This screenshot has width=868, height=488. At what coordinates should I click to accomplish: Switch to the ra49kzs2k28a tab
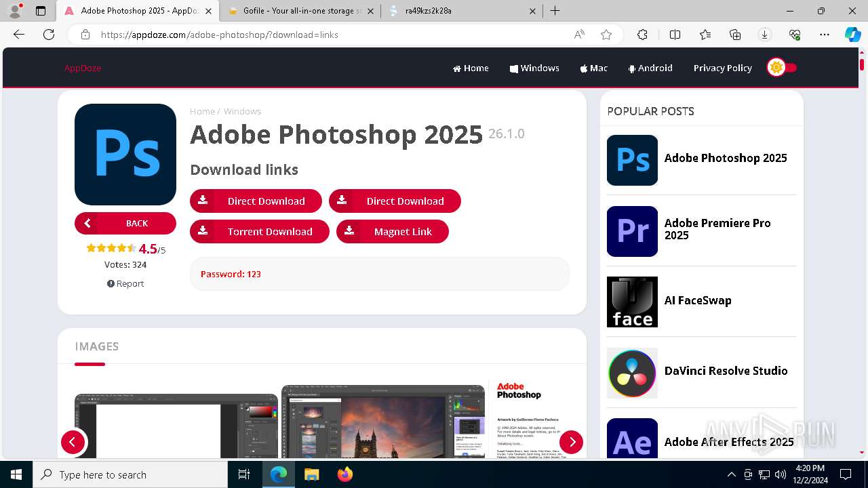coord(461,11)
